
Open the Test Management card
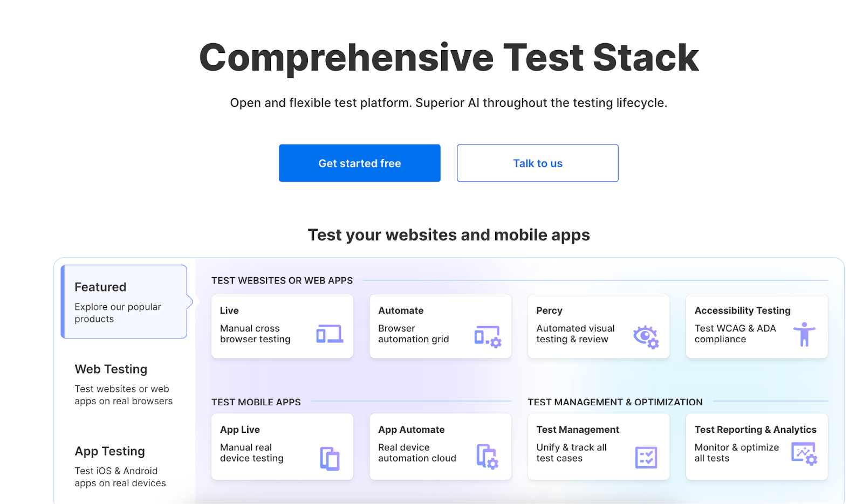[598, 446]
